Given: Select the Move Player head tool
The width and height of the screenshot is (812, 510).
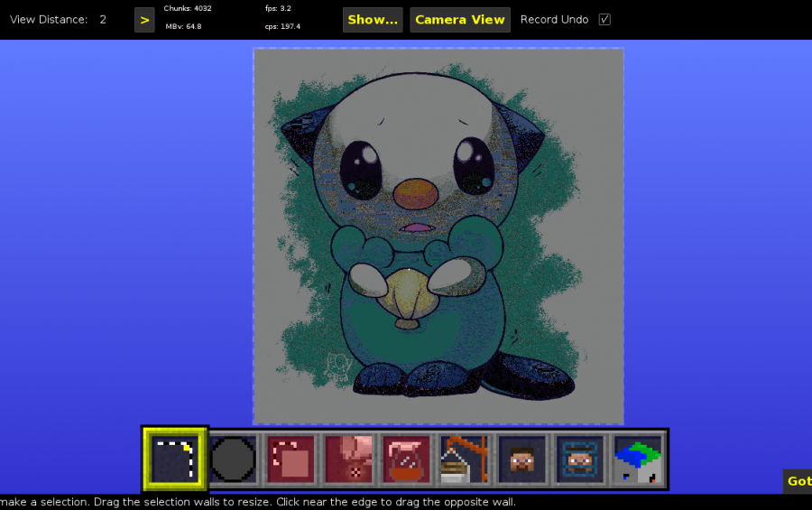Looking at the screenshot, I should click(x=522, y=459).
